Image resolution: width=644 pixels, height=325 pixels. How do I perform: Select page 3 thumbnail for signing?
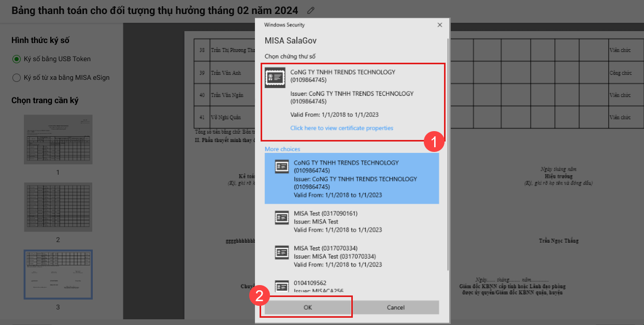[58, 274]
